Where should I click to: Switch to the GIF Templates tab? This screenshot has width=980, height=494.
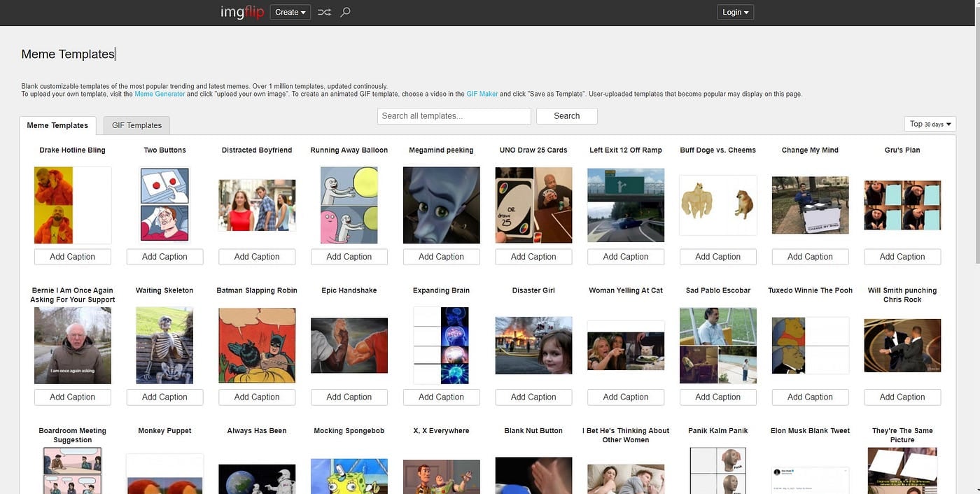pos(136,125)
